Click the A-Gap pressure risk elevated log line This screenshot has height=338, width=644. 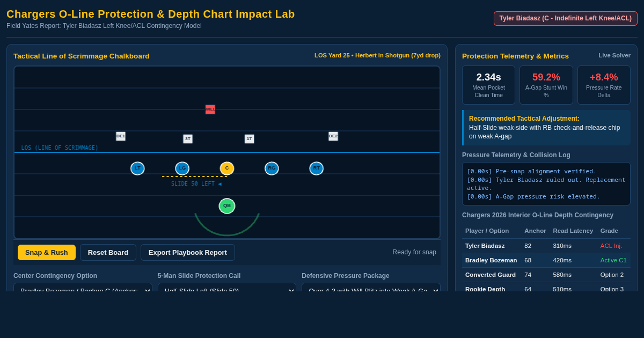click(533, 196)
